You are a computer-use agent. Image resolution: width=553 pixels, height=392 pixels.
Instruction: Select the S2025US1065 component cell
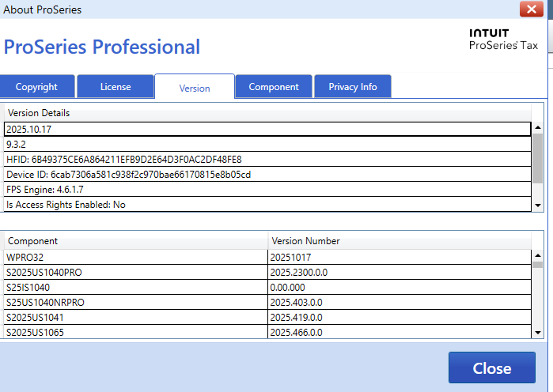click(x=136, y=333)
